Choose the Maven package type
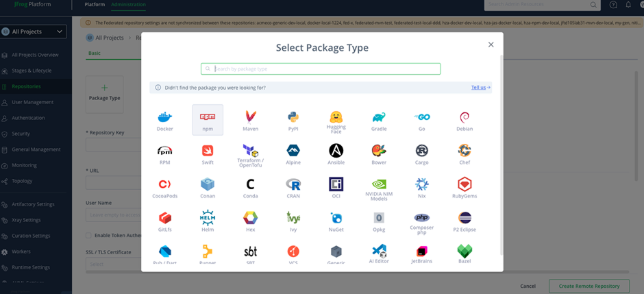 (251, 120)
